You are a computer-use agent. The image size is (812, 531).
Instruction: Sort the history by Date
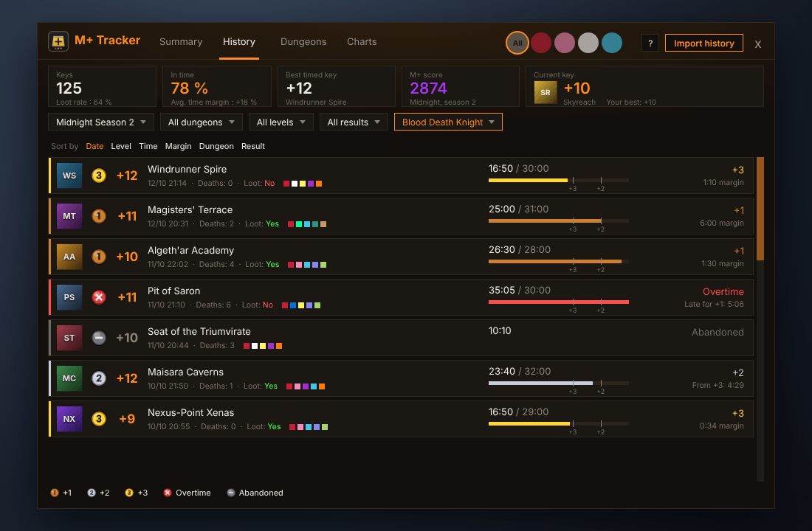coord(94,147)
